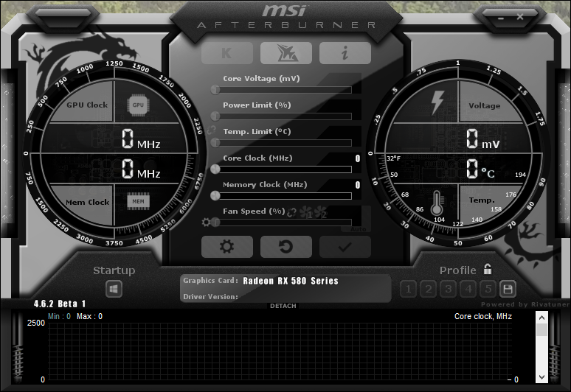Click the thermometer temperature icon
This screenshot has width=571, height=392.
point(437,203)
